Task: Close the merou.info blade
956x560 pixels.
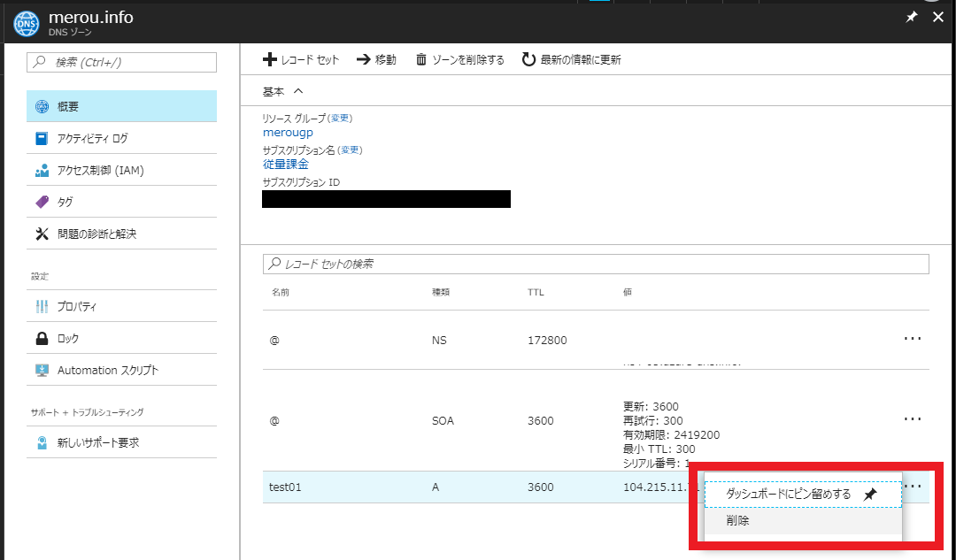Action: 938,17
